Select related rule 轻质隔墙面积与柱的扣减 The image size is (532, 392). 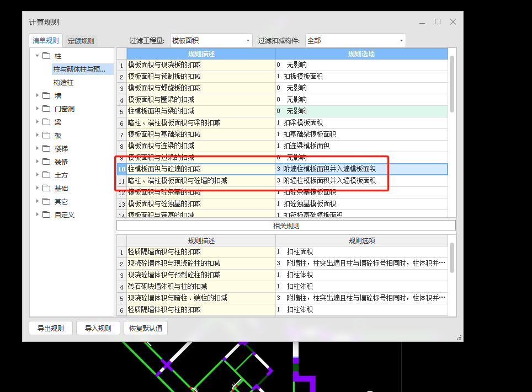pyautogui.click(x=201, y=251)
